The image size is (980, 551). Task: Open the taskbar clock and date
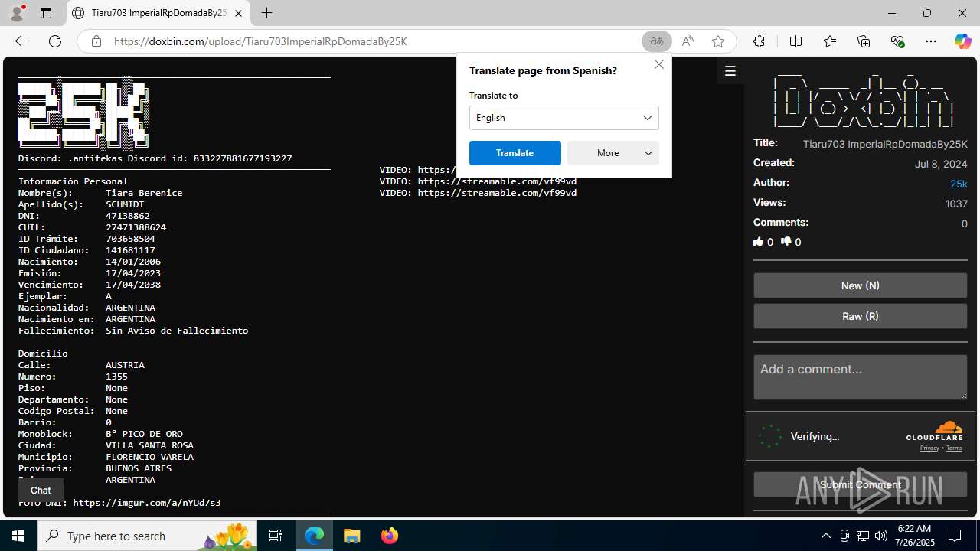point(914,536)
